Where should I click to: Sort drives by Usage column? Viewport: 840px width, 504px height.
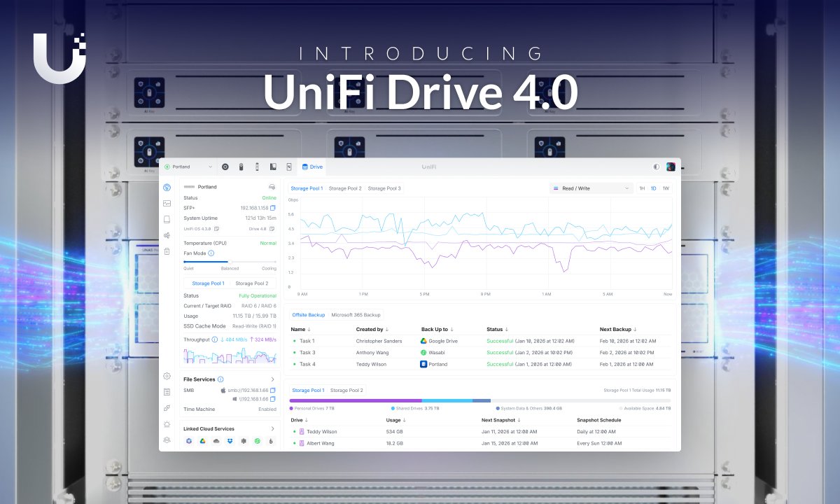pyautogui.click(x=395, y=420)
